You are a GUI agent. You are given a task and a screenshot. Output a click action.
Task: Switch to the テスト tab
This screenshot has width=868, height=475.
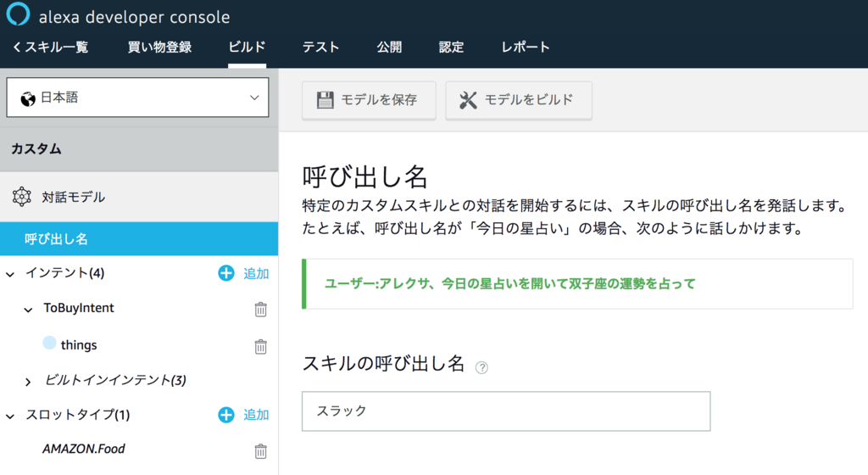(321, 47)
